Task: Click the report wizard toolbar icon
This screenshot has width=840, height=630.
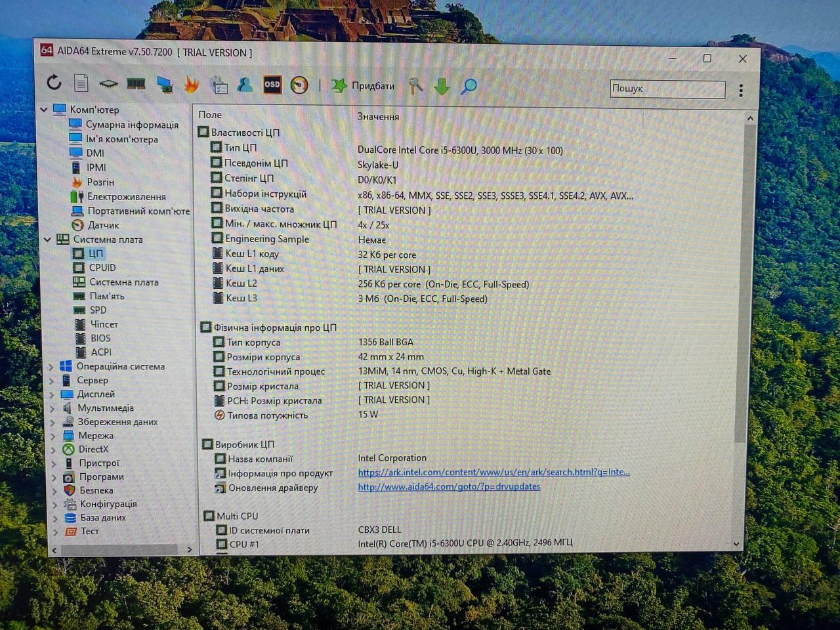Action: click(x=218, y=85)
